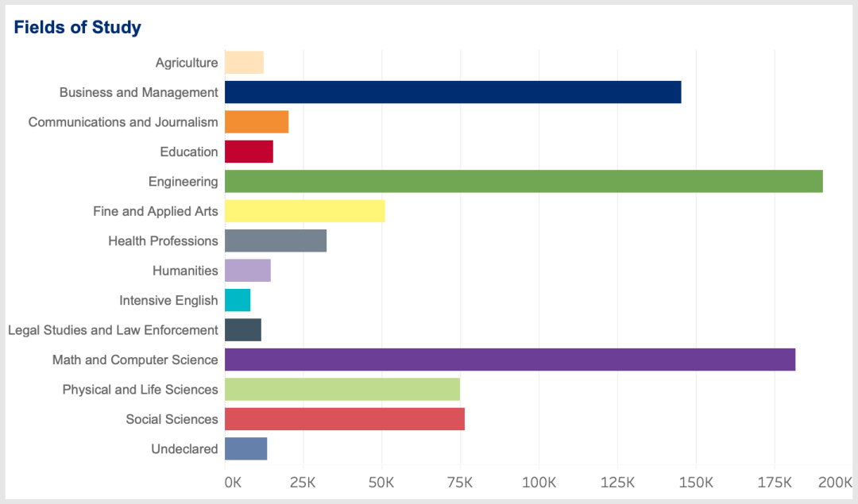Screen dimensions: 858x504
Task: Click the Legal Studies dark slate bar
Action: pos(243,329)
